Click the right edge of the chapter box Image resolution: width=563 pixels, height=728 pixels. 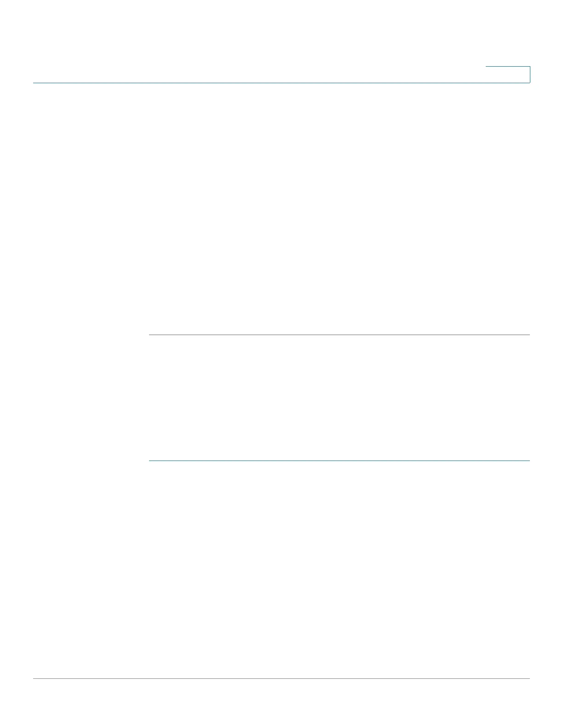[x=530, y=74]
